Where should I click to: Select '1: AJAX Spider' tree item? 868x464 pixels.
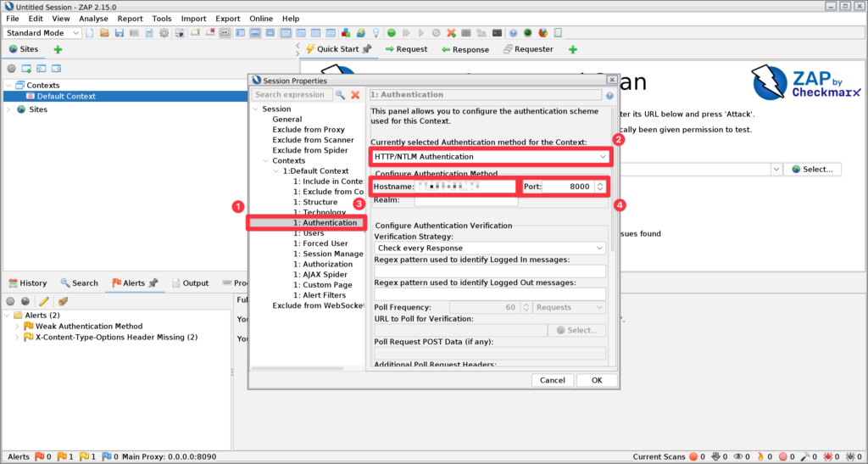pos(320,275)
